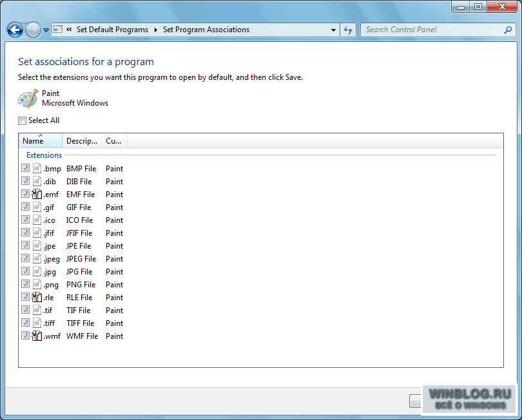The height and width of the screenshot is (420, 522).
Task: Click the .tif file type icon
Action: click(x=37, y=310)
